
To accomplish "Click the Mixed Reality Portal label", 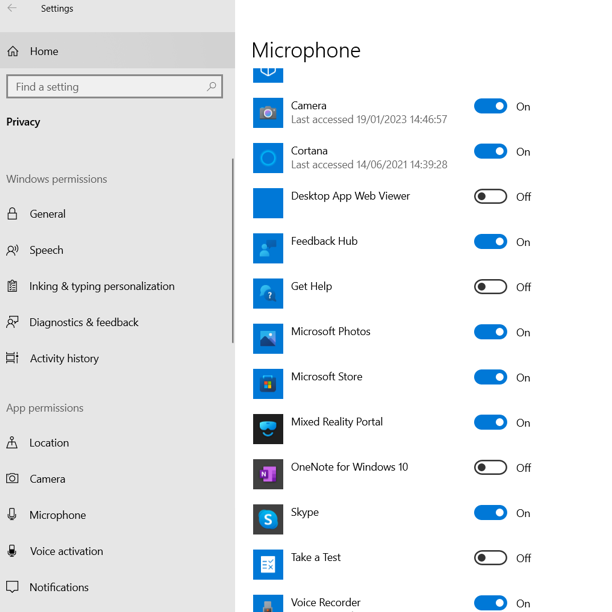I will pyautogui.click(x=337, y=422).
